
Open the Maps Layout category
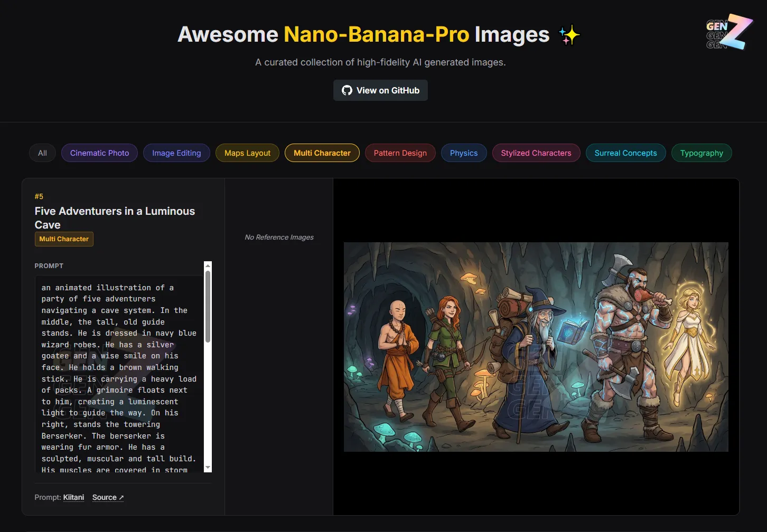(x=247, y=153)
